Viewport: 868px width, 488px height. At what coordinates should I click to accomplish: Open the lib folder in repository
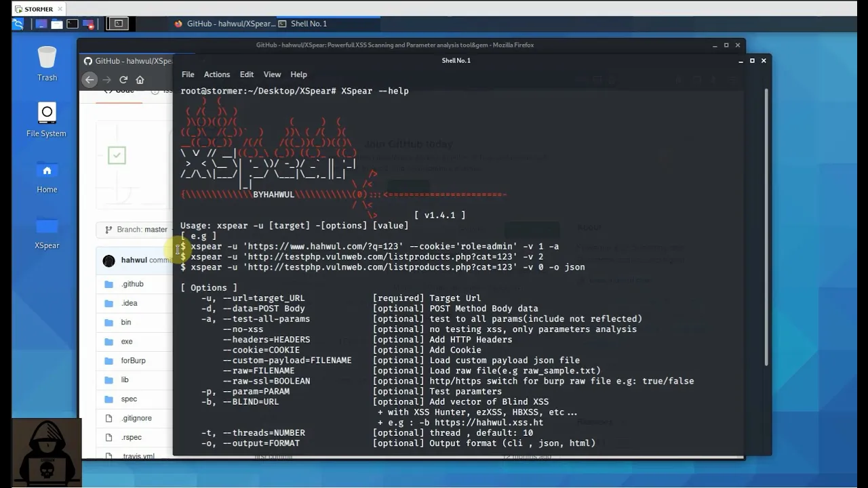125,380
